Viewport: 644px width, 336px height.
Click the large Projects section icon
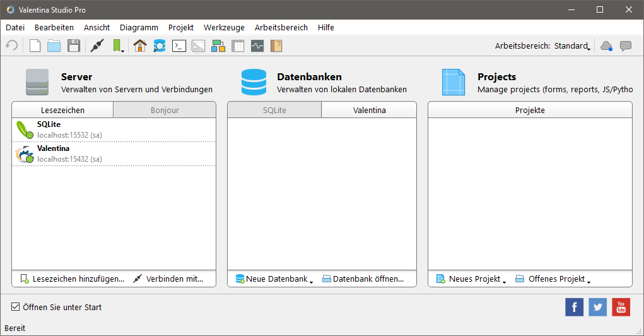coord(454,82)
